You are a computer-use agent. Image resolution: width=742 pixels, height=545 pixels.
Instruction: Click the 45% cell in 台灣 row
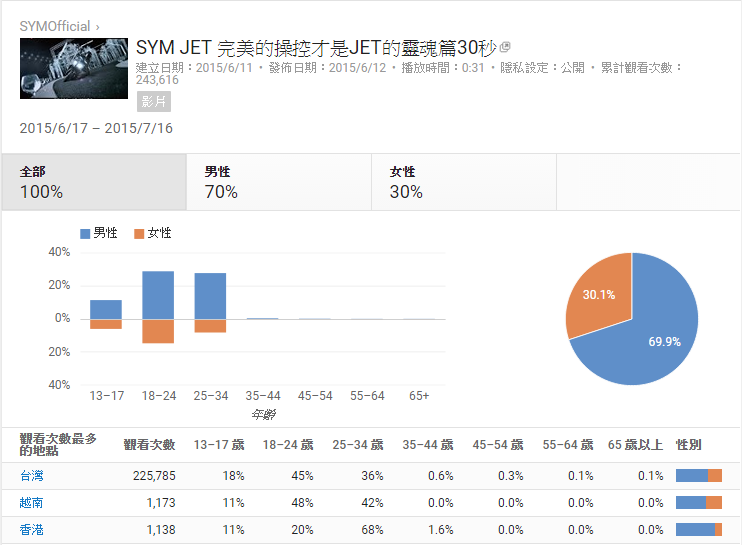coord(302,476)
